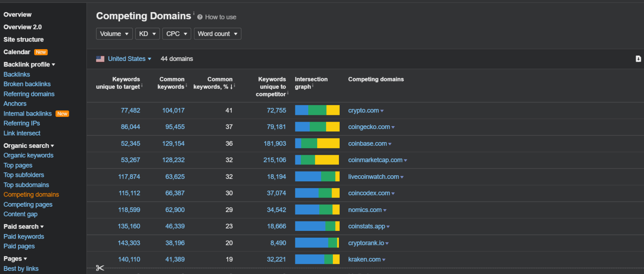The width and height of the screenshot is (644, 274).
Task: Click common keywords value 104,017
Action: [x=173, y=110]
